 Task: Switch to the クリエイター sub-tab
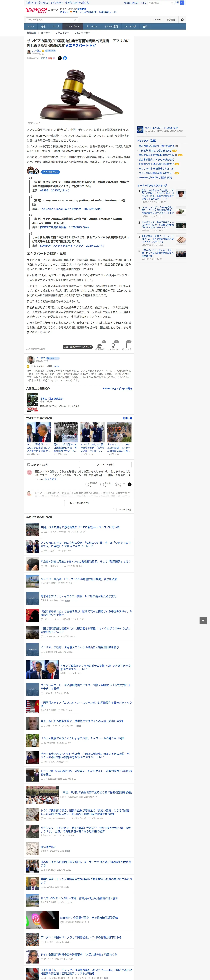(x=62, y=33)
